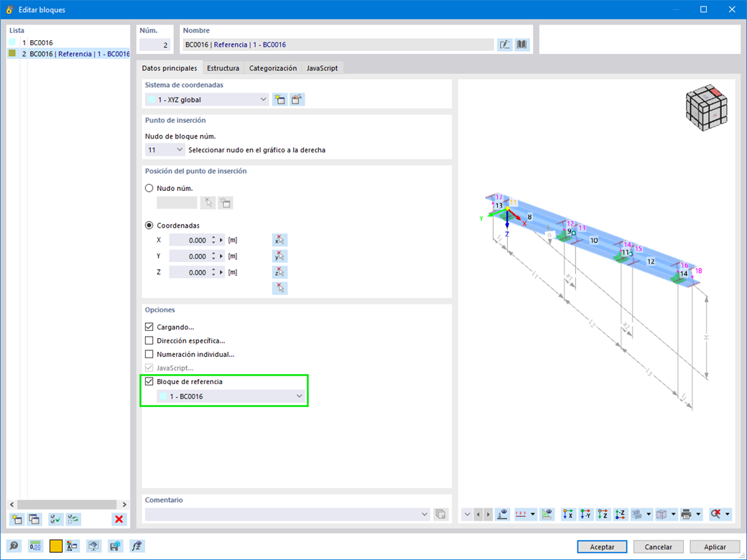Open the magnifier cancel selection dropdown arrow
Screen dimensions: 747x560
point(727,514)
